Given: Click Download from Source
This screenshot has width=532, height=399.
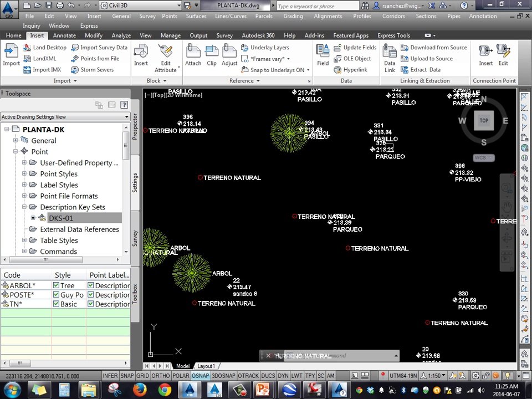Looking at the screenshot, I should tap(433, 48).
